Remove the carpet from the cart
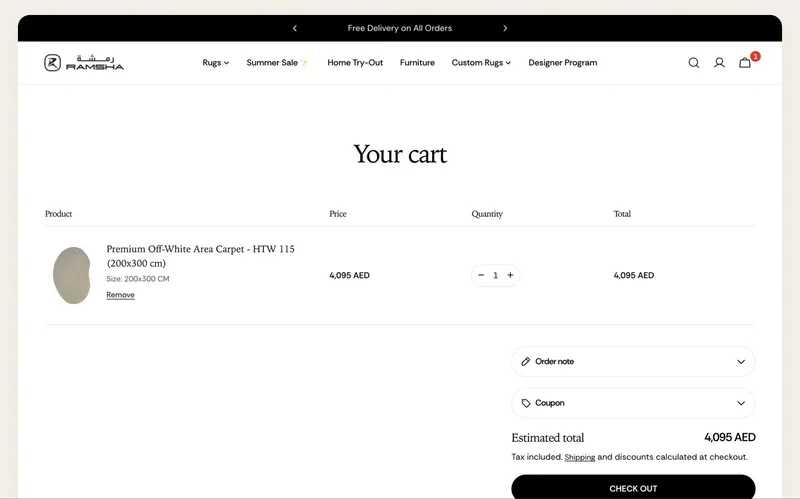800x499 pixels. 120,295
